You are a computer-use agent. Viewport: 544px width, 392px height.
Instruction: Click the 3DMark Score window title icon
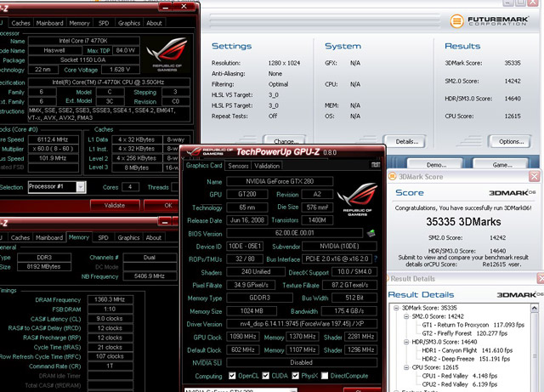(x=392, y=176)
